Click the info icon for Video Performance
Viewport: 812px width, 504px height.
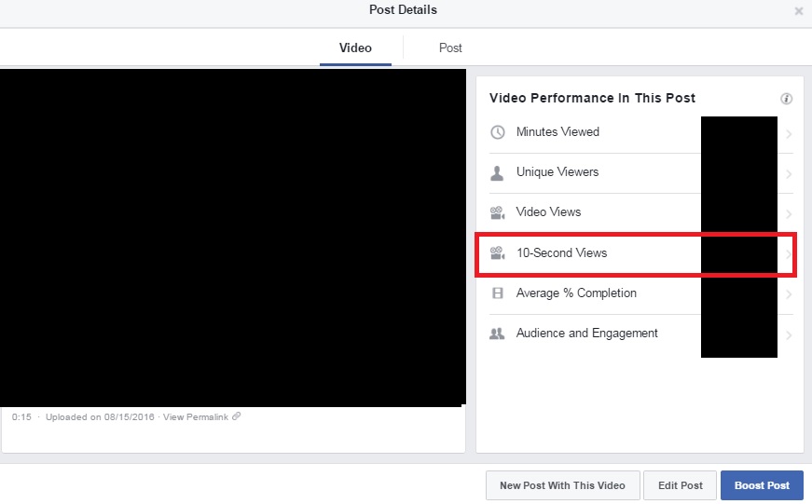[x=786, y=99]
